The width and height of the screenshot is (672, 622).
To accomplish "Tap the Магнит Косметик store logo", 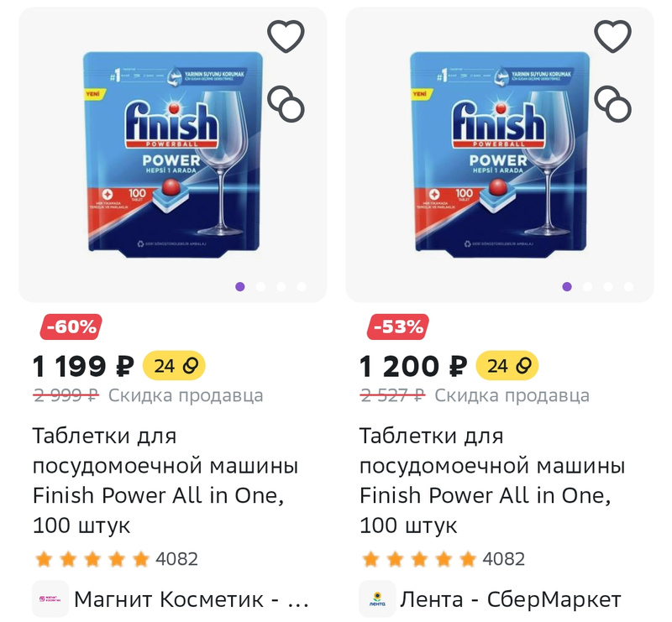I will tap(50, 598).
